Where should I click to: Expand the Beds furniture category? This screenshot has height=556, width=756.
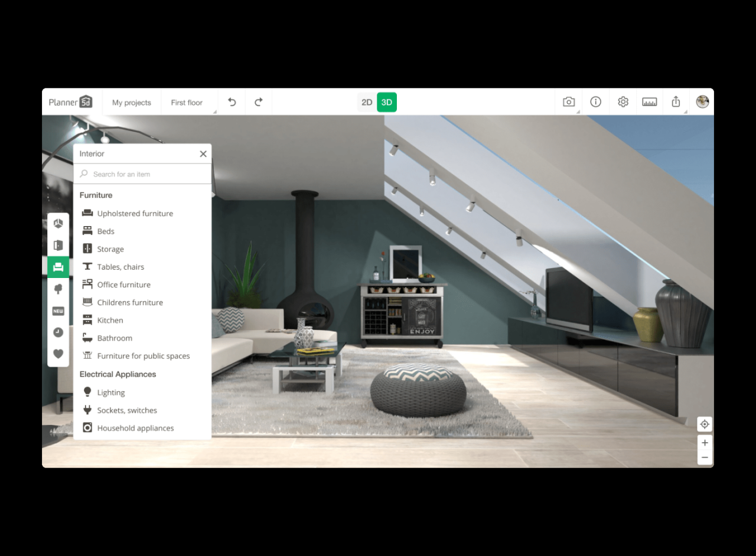click(106, 231)
